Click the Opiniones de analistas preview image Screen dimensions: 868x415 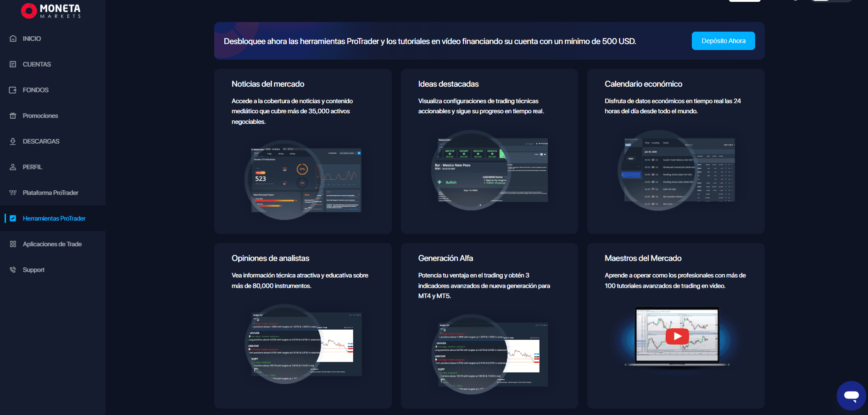click(x=303, y=344)
